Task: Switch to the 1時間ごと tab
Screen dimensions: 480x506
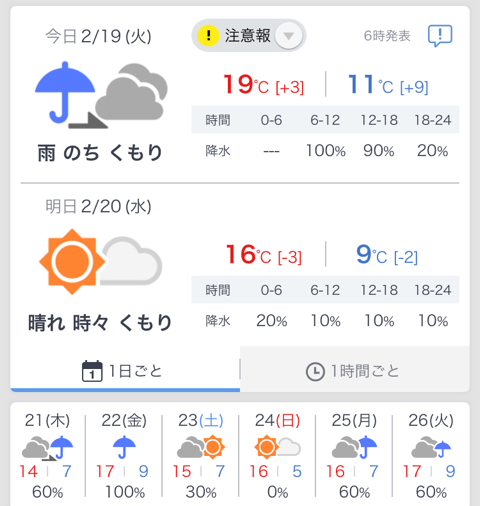Action: pyautogui.click(x=355, y=369)
